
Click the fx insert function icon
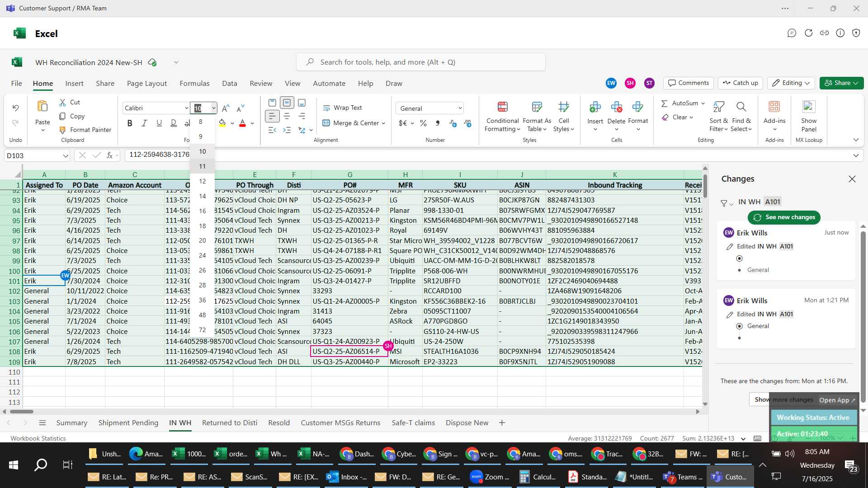tap(109, 155)
